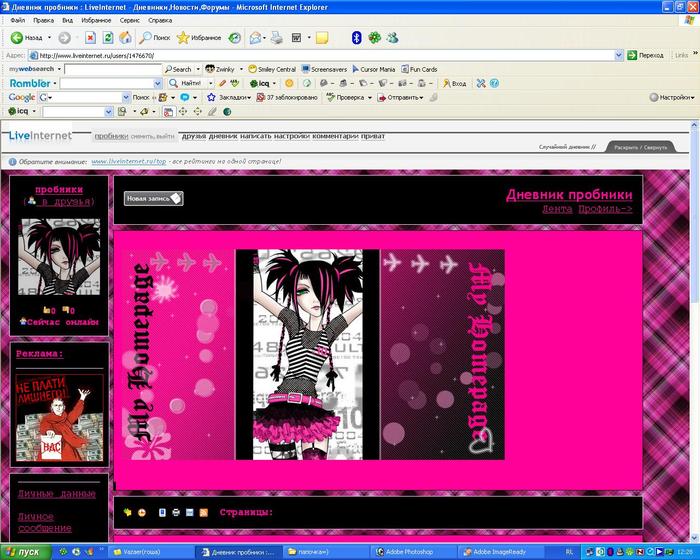Open the Справка menu

(160, 21)
